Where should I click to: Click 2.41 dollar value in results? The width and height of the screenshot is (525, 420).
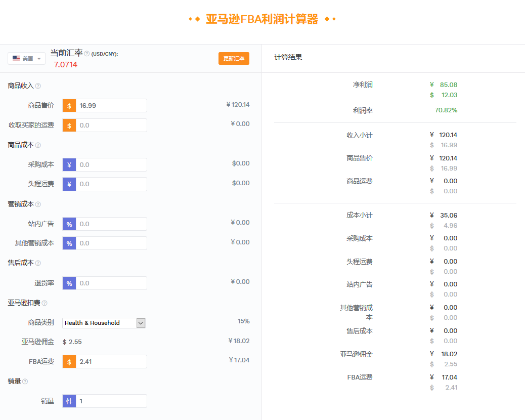pyautogui.click(x=451, y=388)
